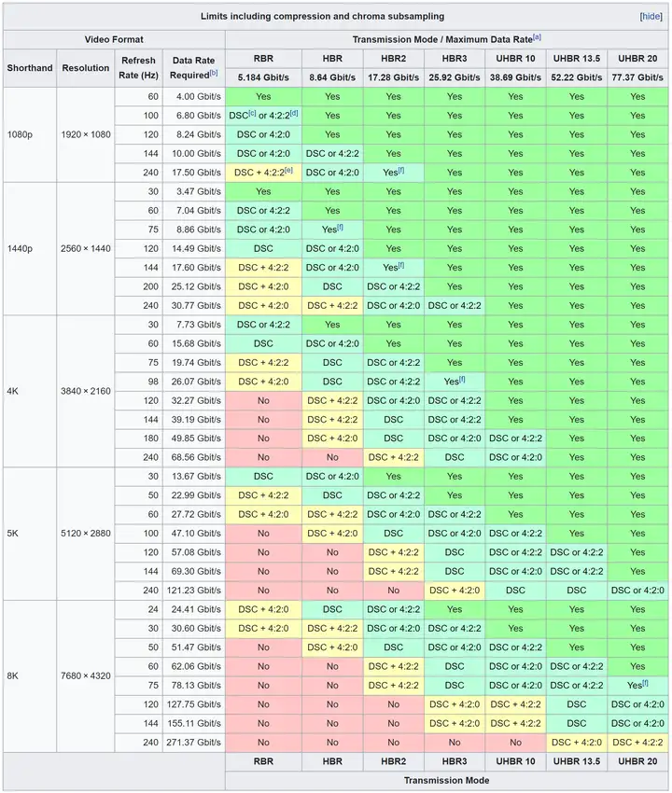The width and height of the screenshot is (672, 793).
Task: Click footnote d after 4:2:2 in 100 Hz row
Action: [x=294, y=114]
